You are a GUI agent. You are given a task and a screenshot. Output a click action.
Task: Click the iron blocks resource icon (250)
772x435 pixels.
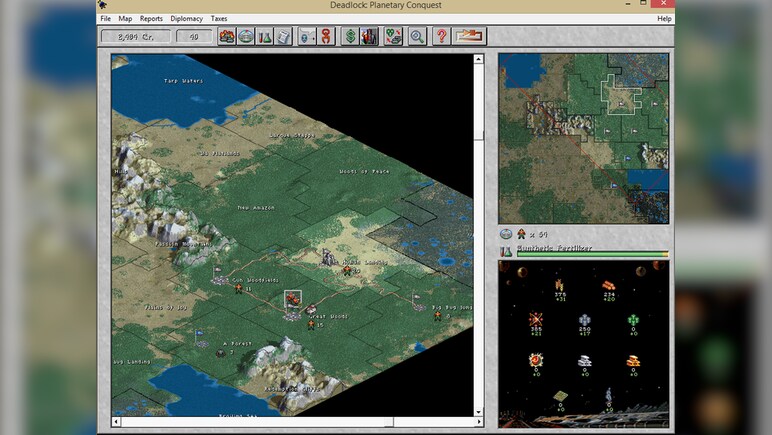pos(584,320)
